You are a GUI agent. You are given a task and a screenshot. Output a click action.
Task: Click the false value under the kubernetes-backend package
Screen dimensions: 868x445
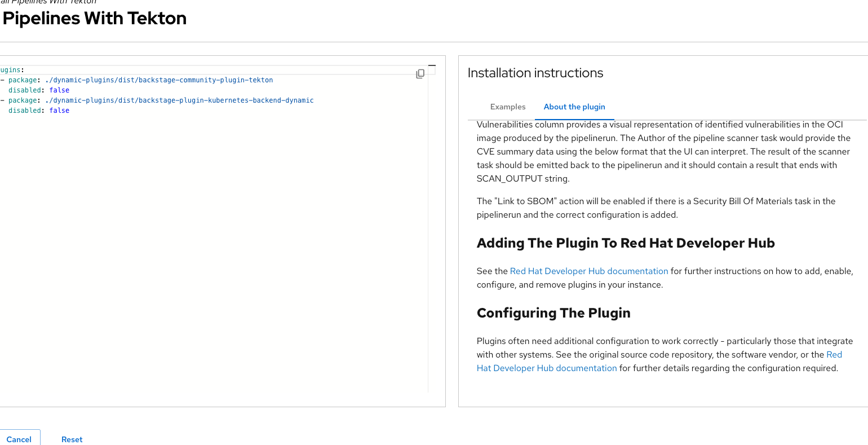59,111
